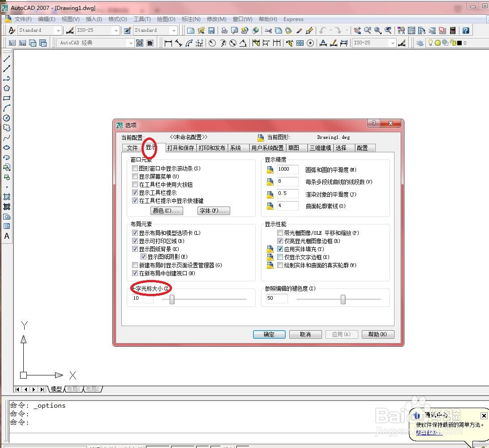Enable display screen menu checkbox
The height and width of the screenshot is (448, 489).
pos(135,176)
